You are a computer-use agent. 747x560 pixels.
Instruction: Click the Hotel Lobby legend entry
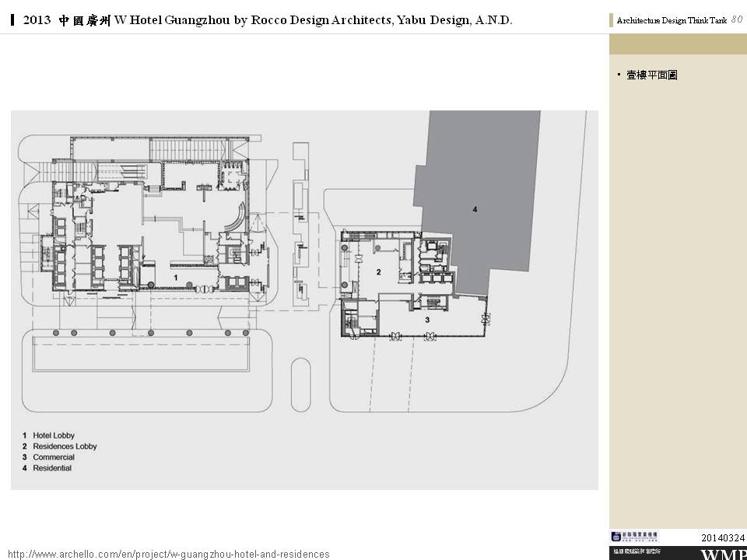click(53, 436)
